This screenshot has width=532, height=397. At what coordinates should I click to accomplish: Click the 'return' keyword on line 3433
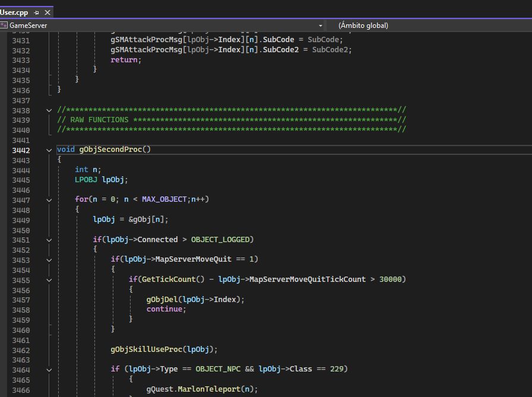124,60
